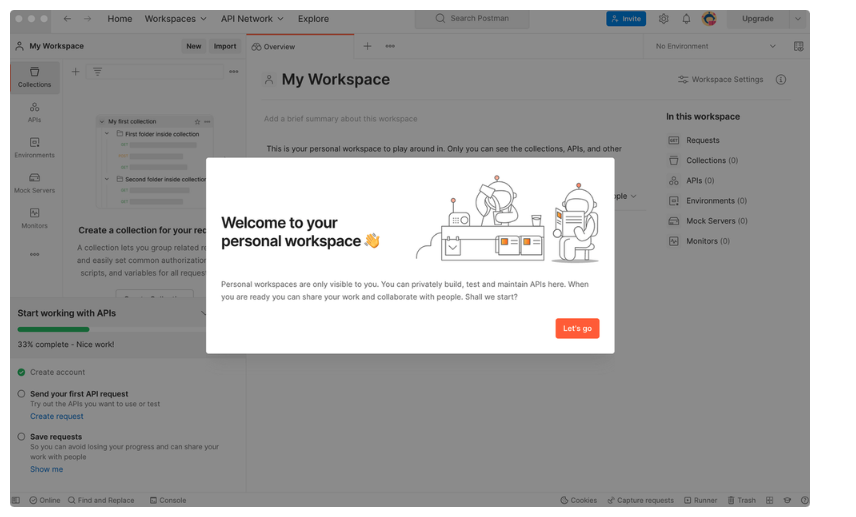This screenshot has height=517, width=856.
Task: Click Requests in In this workspace list
Action: click(694, 140)
